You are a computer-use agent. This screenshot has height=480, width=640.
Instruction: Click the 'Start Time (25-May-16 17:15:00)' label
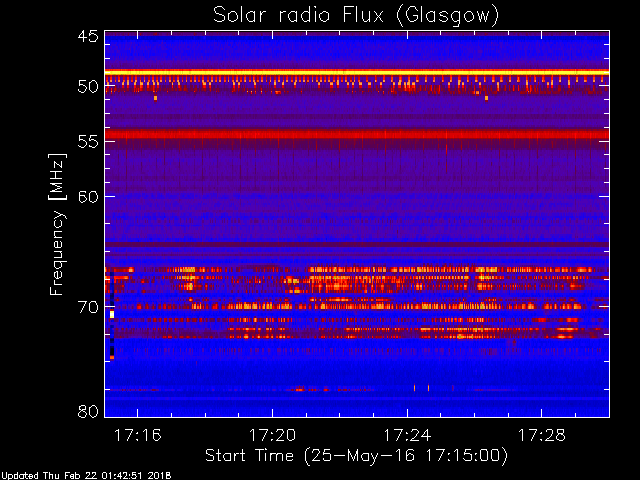click(x=356, y=456)
